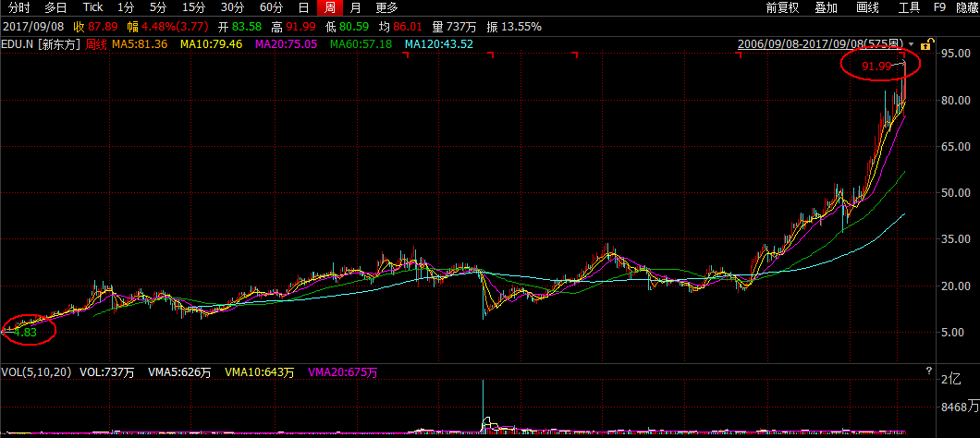Click the 画线 draw line button

867,8
